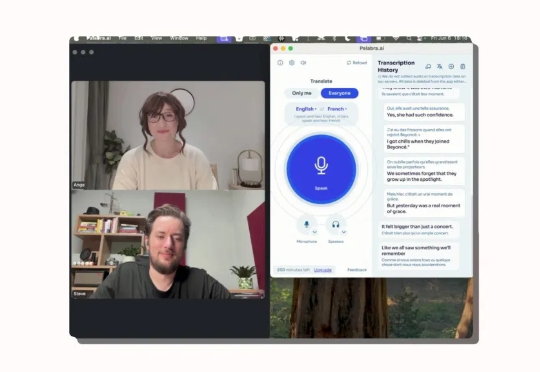Open the Upgrade link
The image size is (540, 372).
coord(323,270)
